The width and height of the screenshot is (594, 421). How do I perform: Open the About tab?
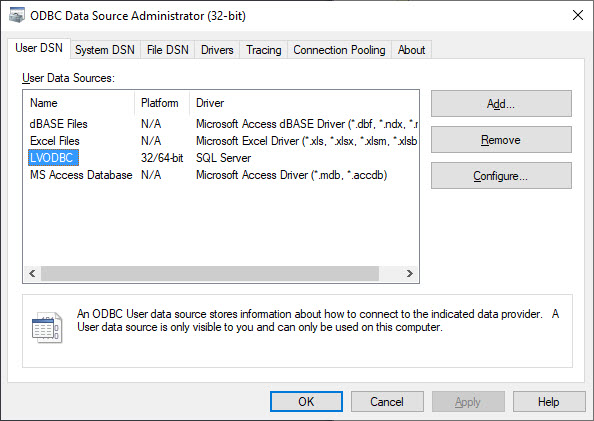[411, 50]
